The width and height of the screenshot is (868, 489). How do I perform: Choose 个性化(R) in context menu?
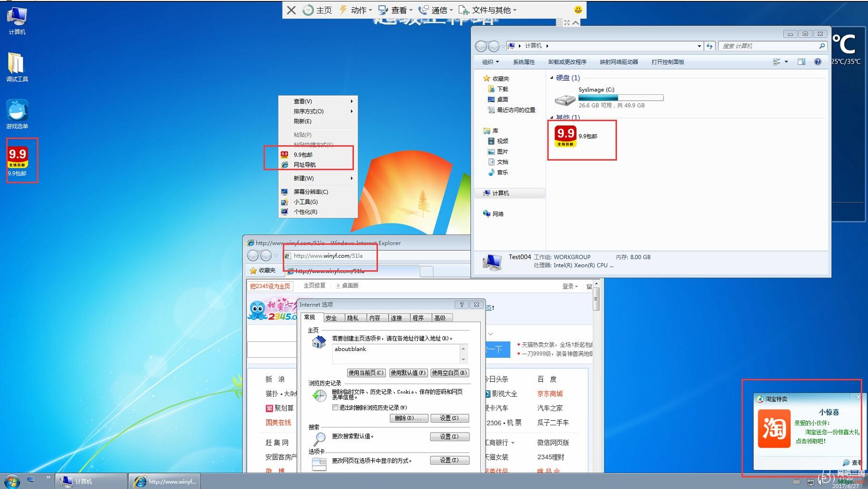pos(318,212)
